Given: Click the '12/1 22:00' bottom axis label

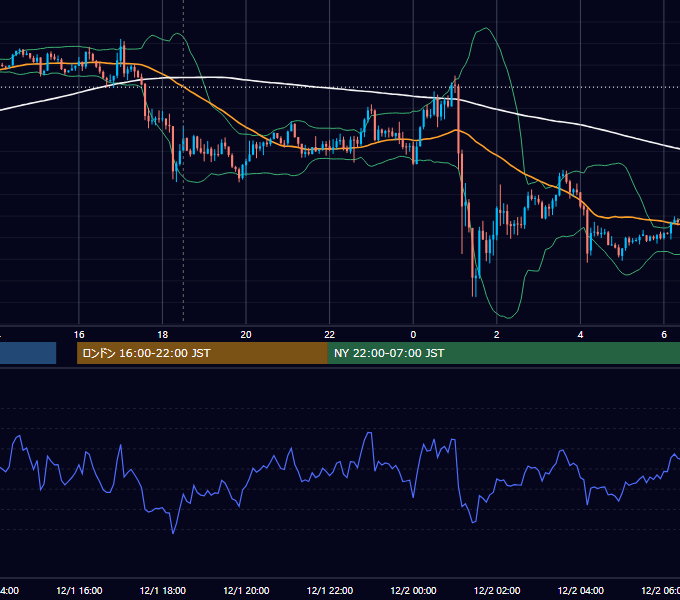Looking at the screenshot, I should [x=330, y=590].
